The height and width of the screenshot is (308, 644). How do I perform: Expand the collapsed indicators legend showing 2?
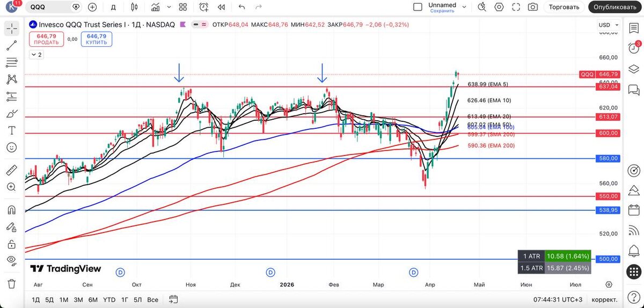[x=36, y=55]
